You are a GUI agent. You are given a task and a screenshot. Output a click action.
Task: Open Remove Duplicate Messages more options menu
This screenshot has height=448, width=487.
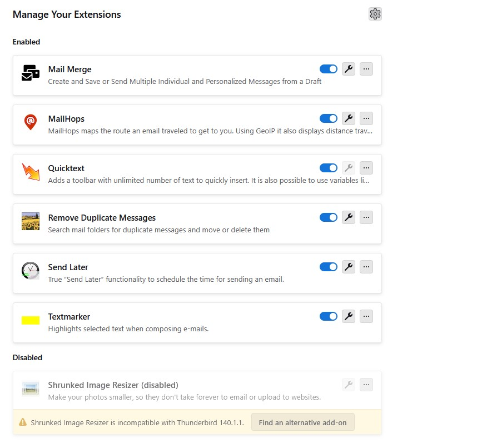pos(366,217)
